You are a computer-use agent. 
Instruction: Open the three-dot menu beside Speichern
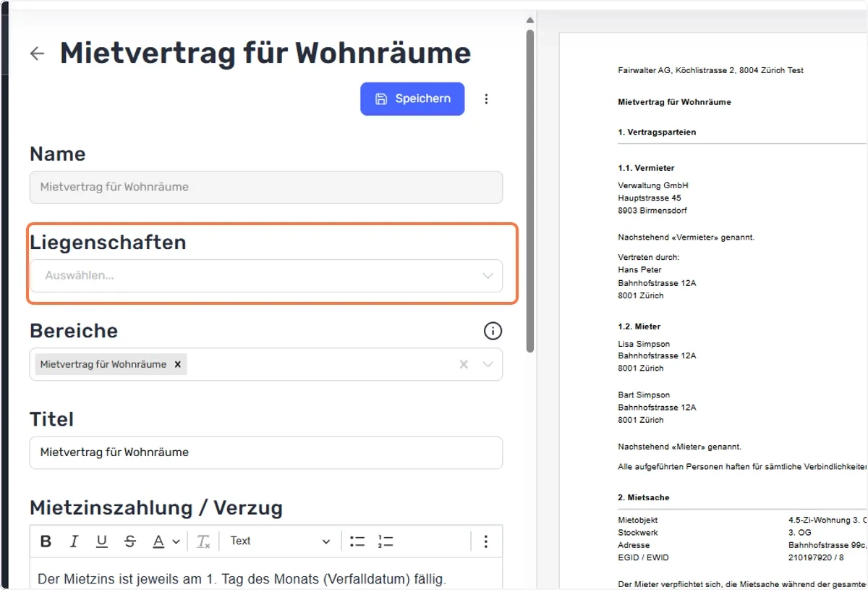486,98
